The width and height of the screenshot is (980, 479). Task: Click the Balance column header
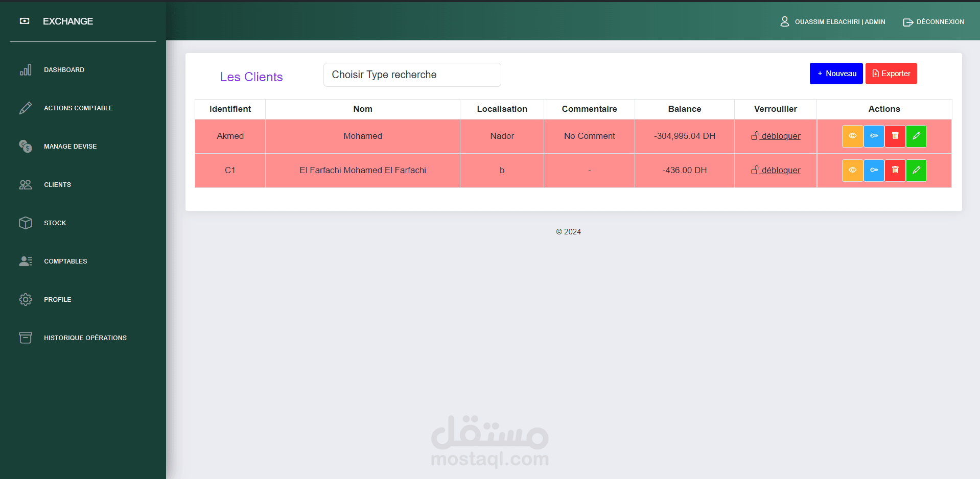(684, 109)
